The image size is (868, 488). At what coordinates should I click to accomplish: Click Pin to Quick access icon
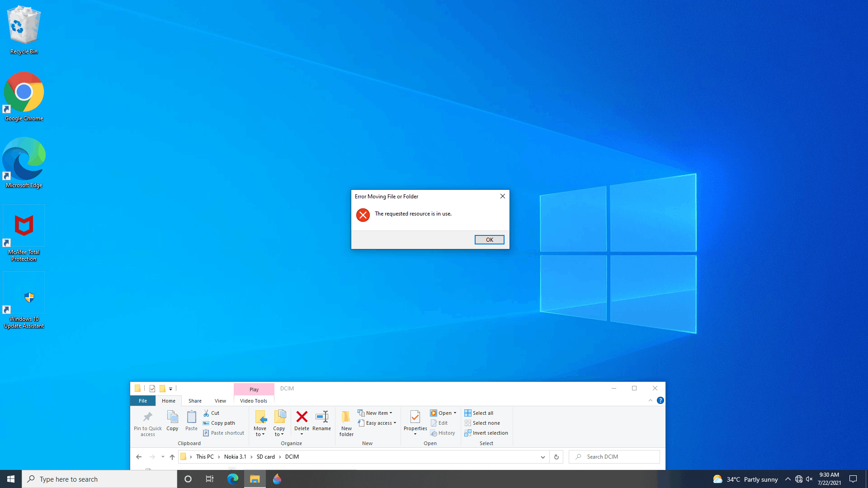[147, 417]
